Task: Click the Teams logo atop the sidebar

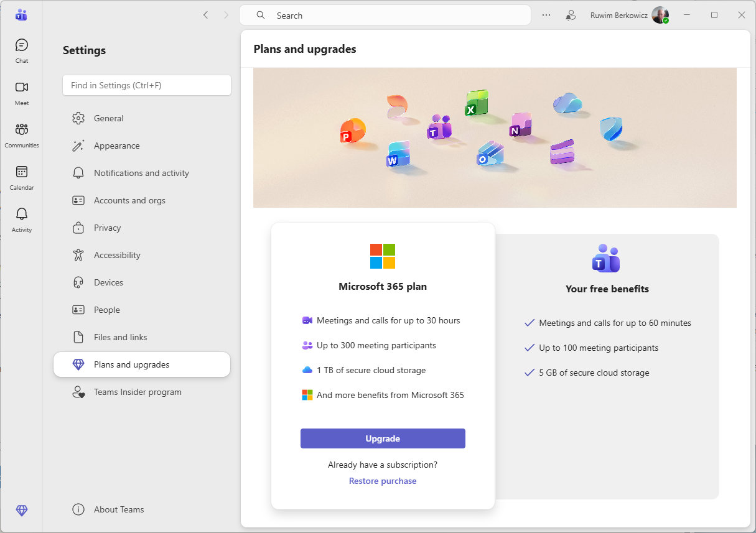Action: click(21, 14)
